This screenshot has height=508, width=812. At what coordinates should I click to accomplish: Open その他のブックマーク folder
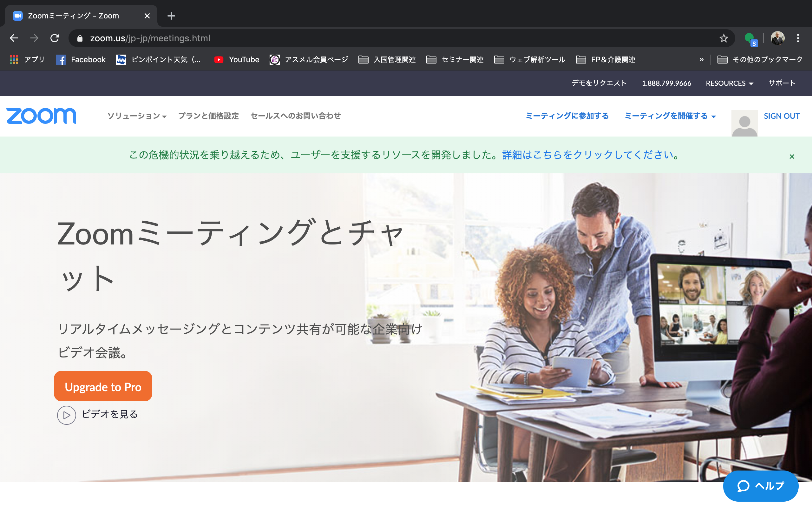click(x=760, y=59)
